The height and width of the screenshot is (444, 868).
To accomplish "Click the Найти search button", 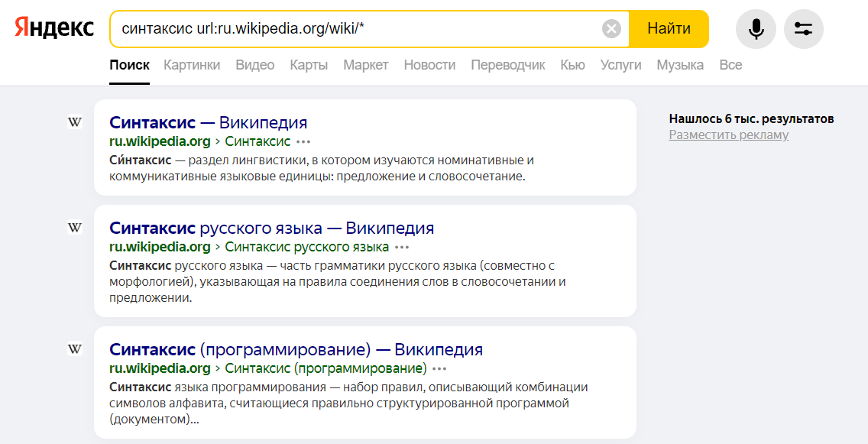I will click(x=669, y=28).
